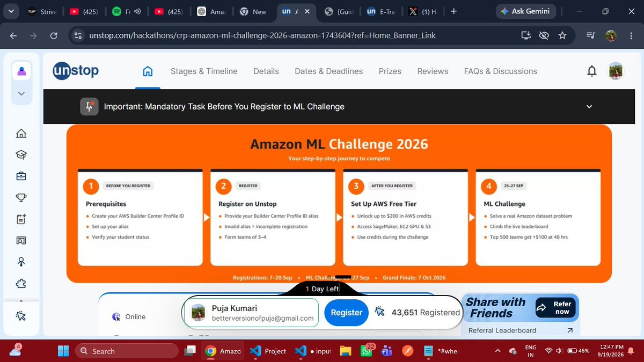Open the notepad Practice icon in sidebar
This screenshot has height=362, width=644.
(x=21, y=219)
